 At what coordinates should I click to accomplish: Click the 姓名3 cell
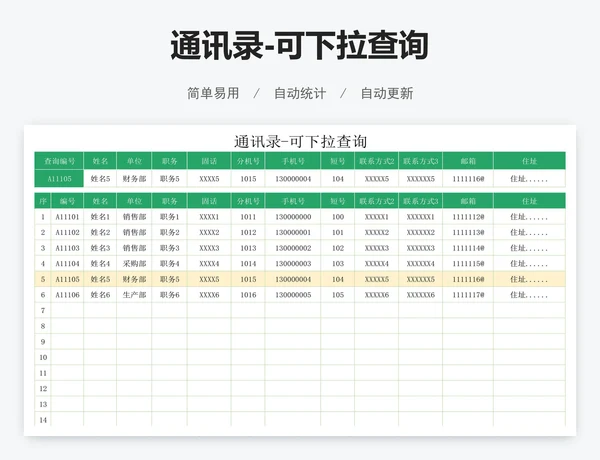[x=100, y=248]
